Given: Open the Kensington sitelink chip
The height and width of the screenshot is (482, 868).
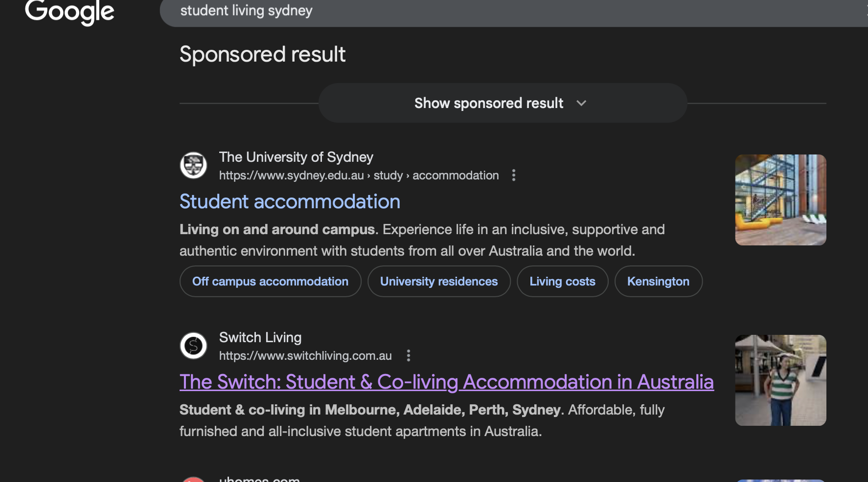Looking at the screenshot, I should [x=658, y=281].
